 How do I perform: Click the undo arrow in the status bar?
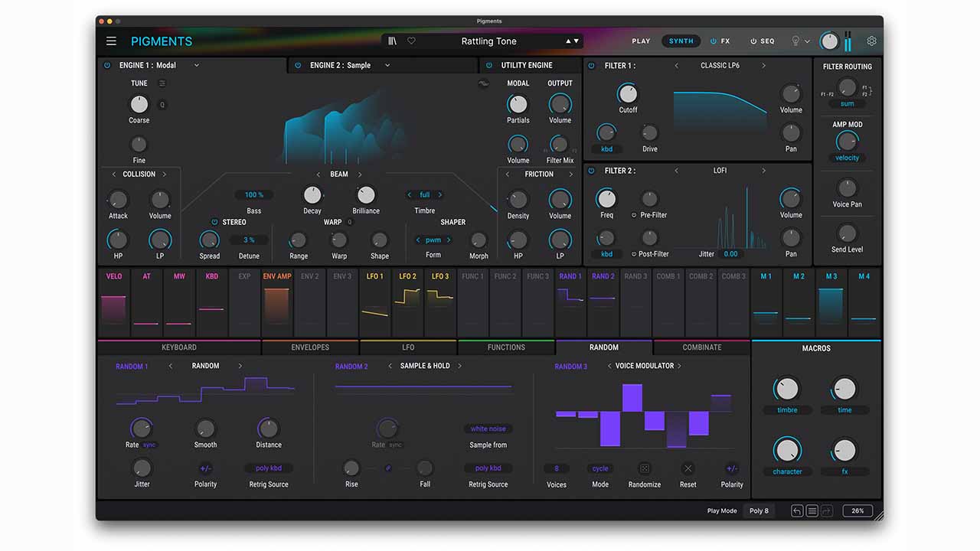pyautogui.click(x=797, y=510)
